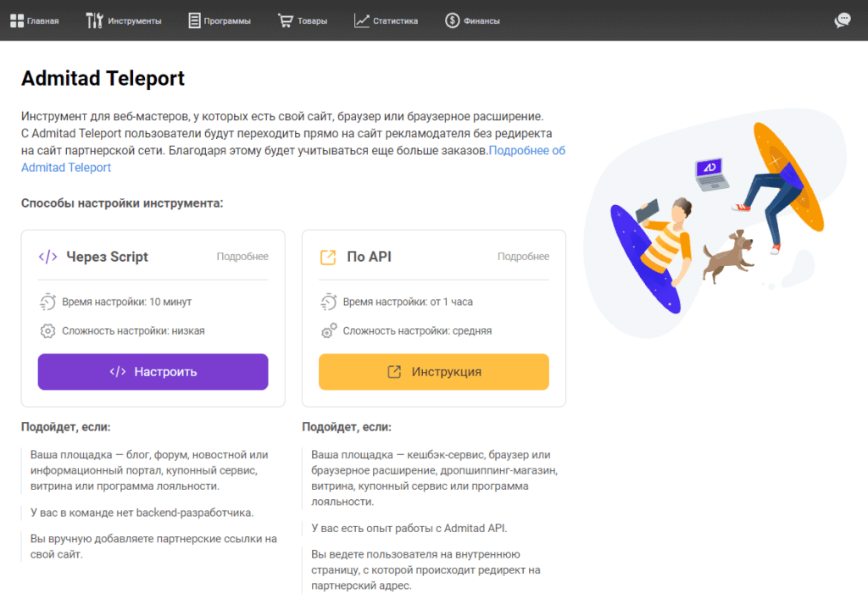Click the gear icon for Script complexity
Screen dimensions: 868x616
tap(47, 331)
